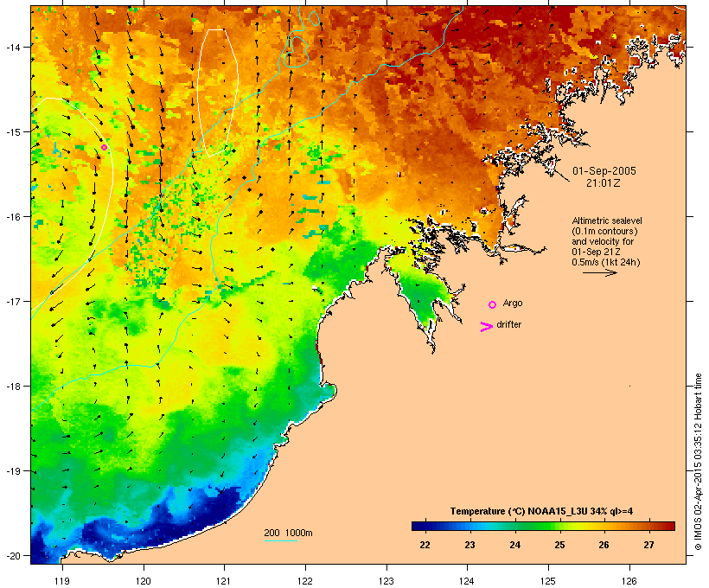Screen dimensions: 709x588
Task: Click the longitude axis label '122'
Action: 305,581
